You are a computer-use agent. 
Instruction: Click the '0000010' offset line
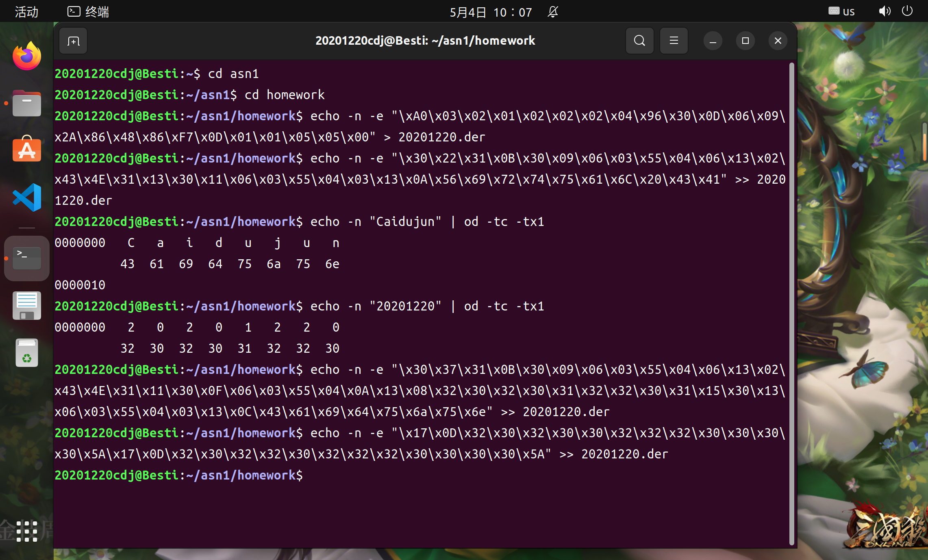point(80,285)
